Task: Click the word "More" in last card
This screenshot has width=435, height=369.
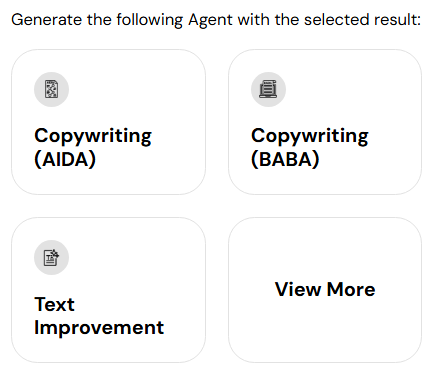Action: point(351,289)
